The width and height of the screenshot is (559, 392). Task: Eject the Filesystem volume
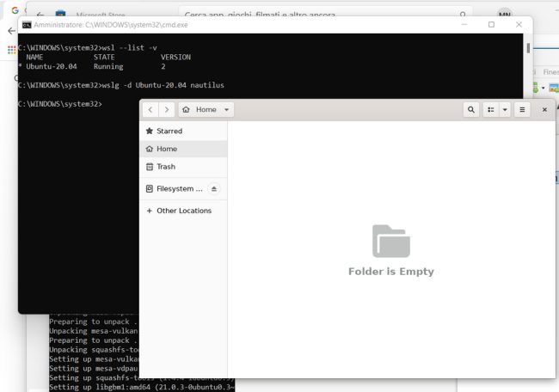pyautogui.click(x=214, y=189)
